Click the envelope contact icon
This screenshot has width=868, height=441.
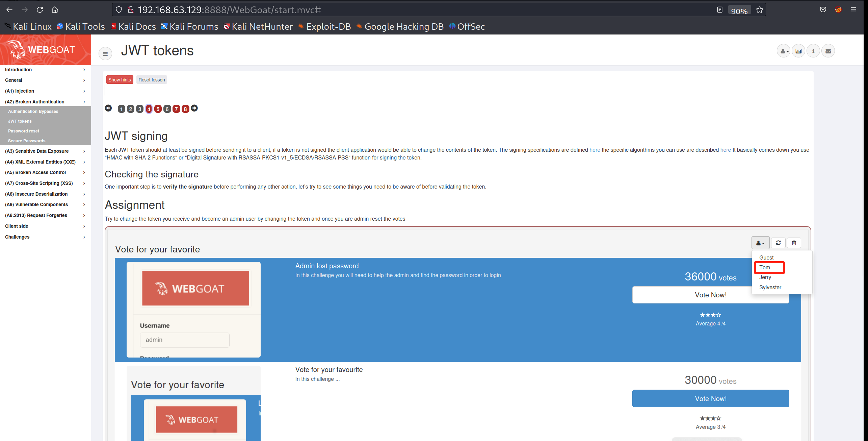(828, 51)
